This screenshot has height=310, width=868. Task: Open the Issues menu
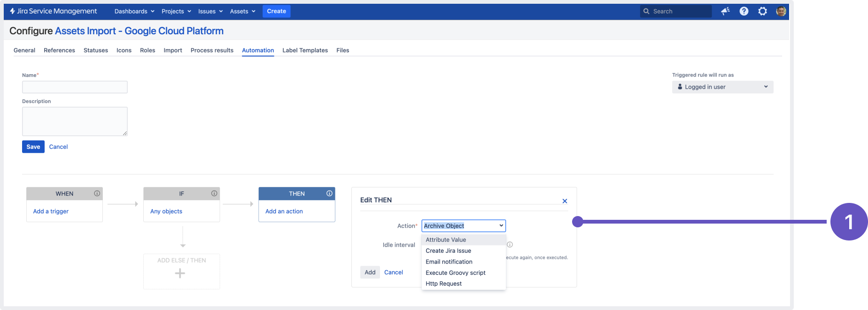(x=210, y=11)
